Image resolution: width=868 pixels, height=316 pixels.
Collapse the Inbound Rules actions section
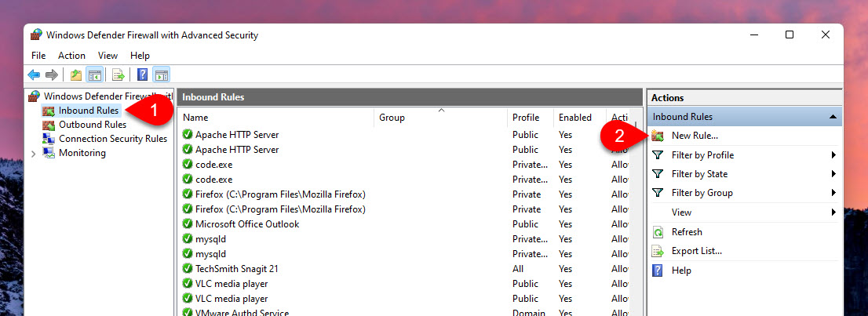(x=832, y=117)
